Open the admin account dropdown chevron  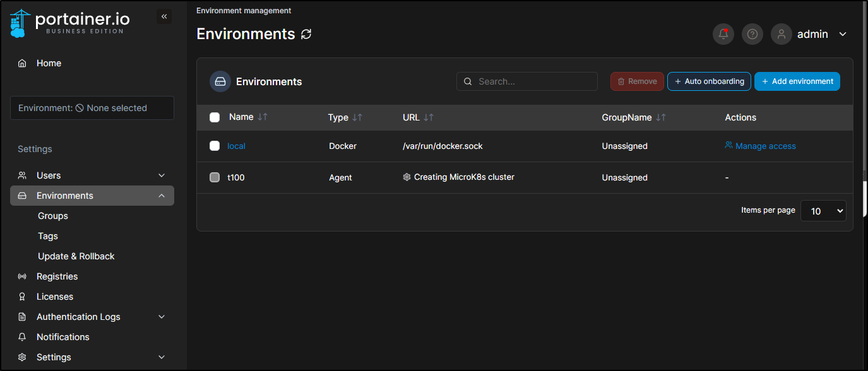[x=843, y=34]
